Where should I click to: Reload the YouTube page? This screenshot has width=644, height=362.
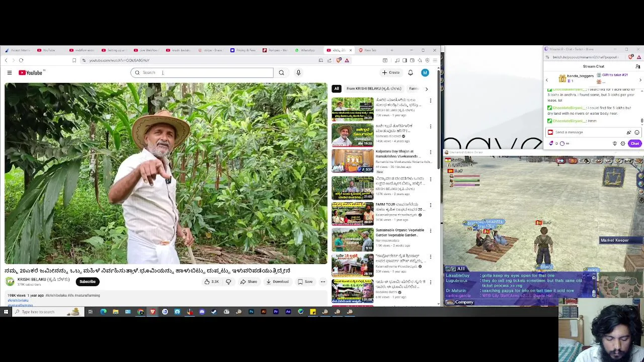[21, 60]
